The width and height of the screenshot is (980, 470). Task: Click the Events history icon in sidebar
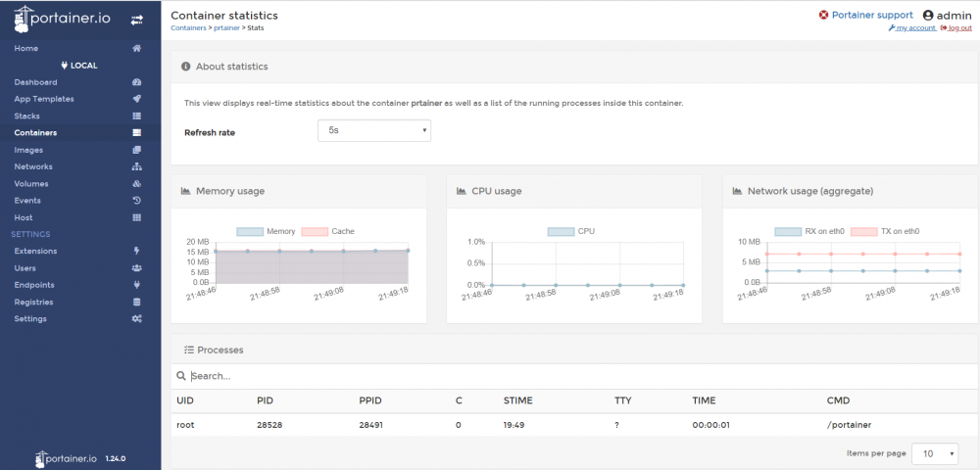(137, 201)
